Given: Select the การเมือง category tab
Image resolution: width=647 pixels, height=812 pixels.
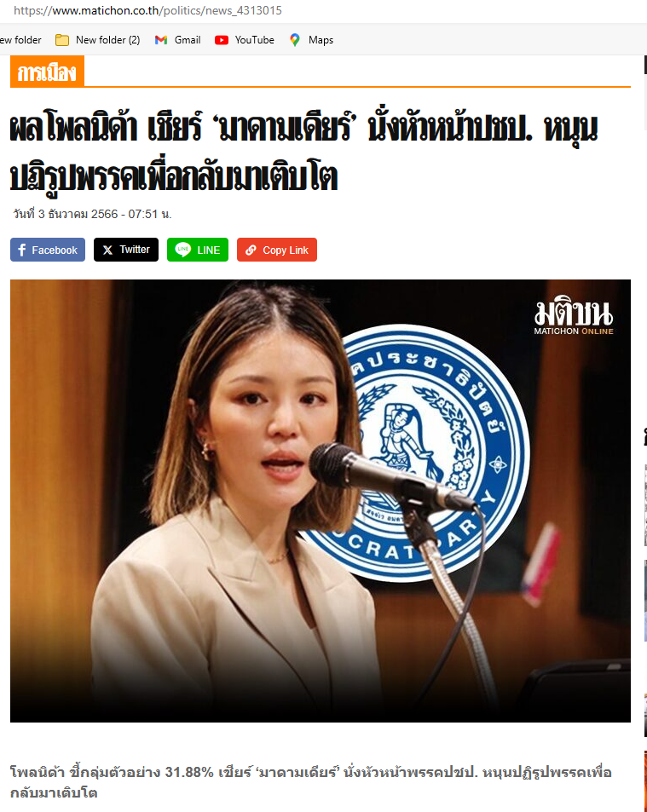Looking at the screenshot, I should [x=47, y=72].
